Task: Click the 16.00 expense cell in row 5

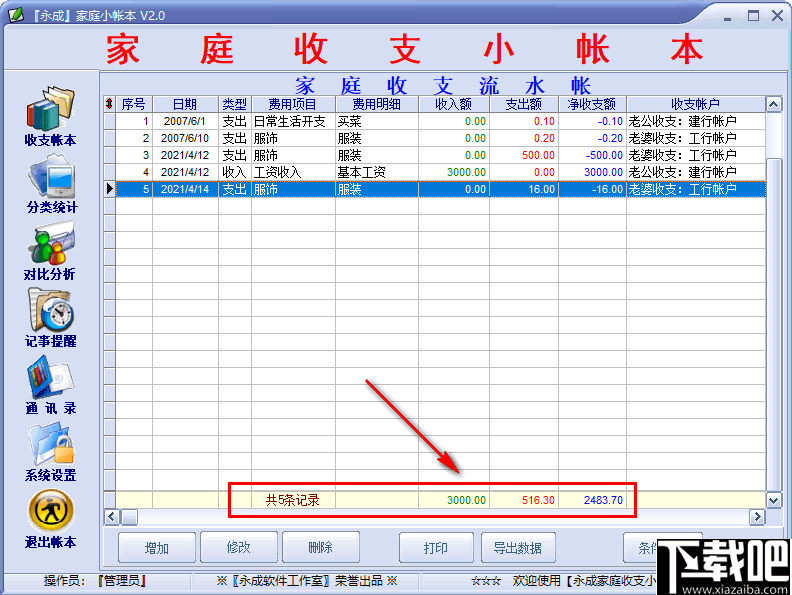Action: tap(524, 189)
